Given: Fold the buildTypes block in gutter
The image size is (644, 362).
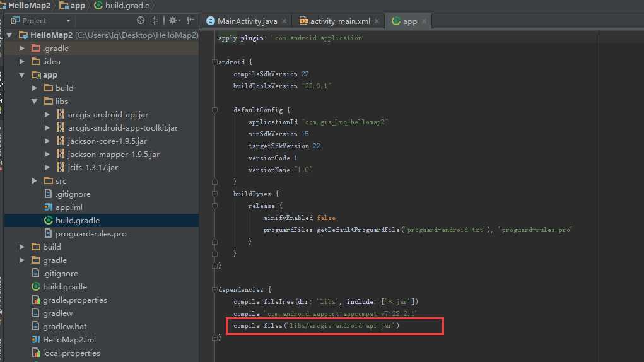Looking at the screenshot, I should pyautogui.click(x=214, y=194).
